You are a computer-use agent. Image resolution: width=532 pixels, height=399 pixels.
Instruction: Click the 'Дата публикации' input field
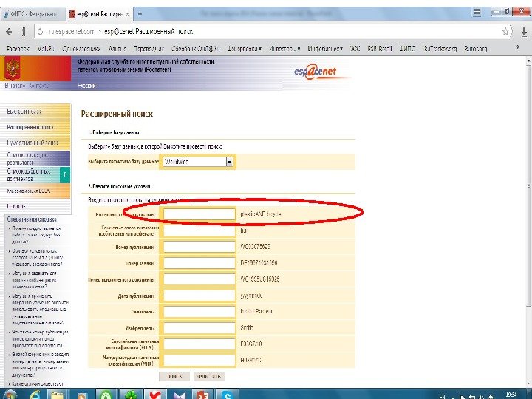[199, 296]
